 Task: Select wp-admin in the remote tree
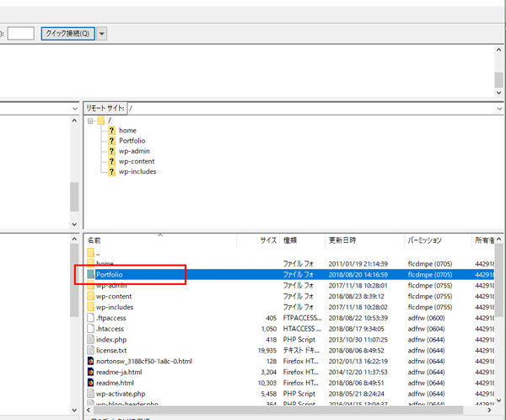(134, 151)
